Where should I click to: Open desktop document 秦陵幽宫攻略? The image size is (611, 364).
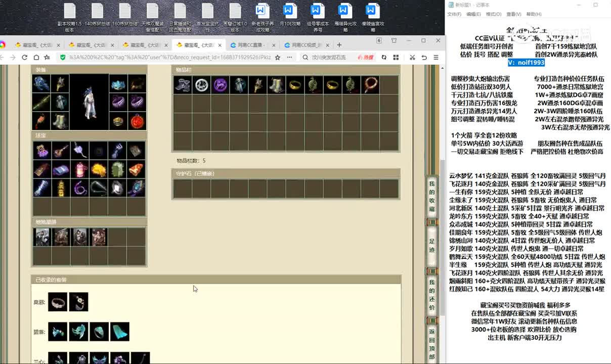point(372,17)
